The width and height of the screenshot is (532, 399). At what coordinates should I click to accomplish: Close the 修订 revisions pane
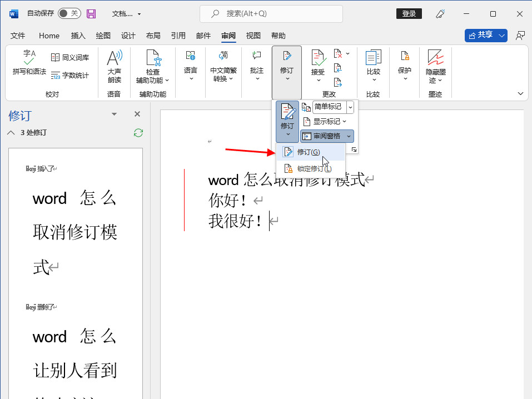[137, 114]
